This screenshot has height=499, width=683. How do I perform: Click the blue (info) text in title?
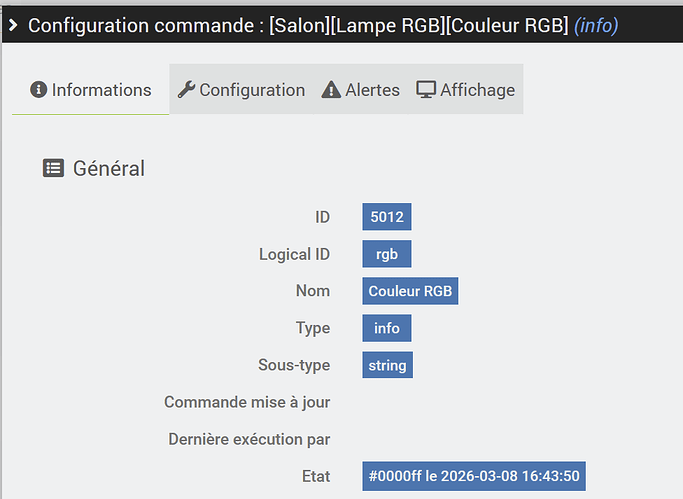point(596,25)
